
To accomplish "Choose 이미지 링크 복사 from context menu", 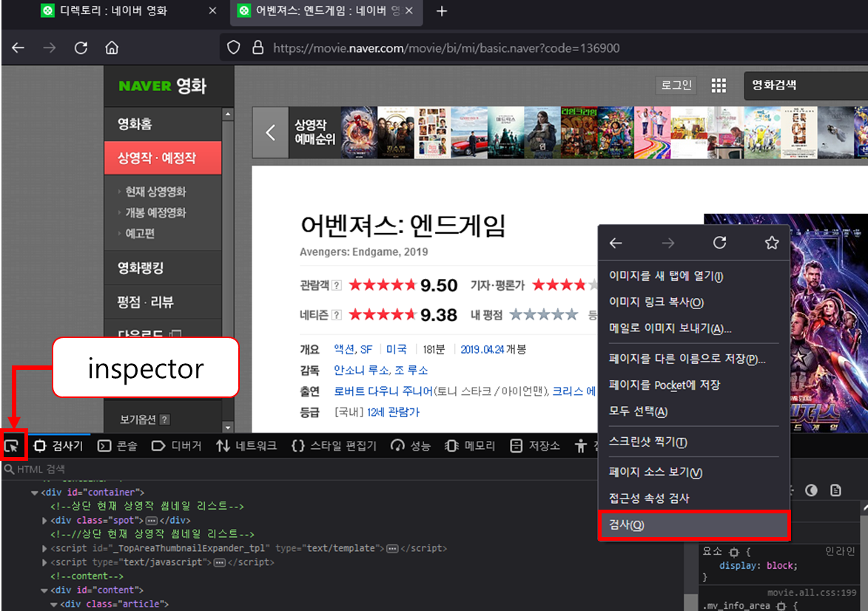I will 693,303.
